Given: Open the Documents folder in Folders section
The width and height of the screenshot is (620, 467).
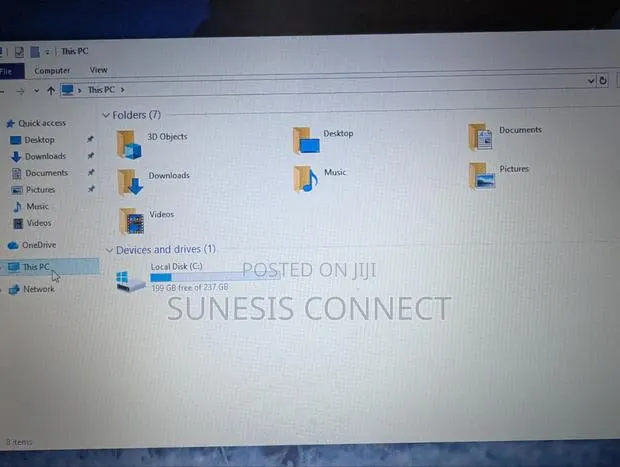Looking at the screenshot, I should coord(480,137).
